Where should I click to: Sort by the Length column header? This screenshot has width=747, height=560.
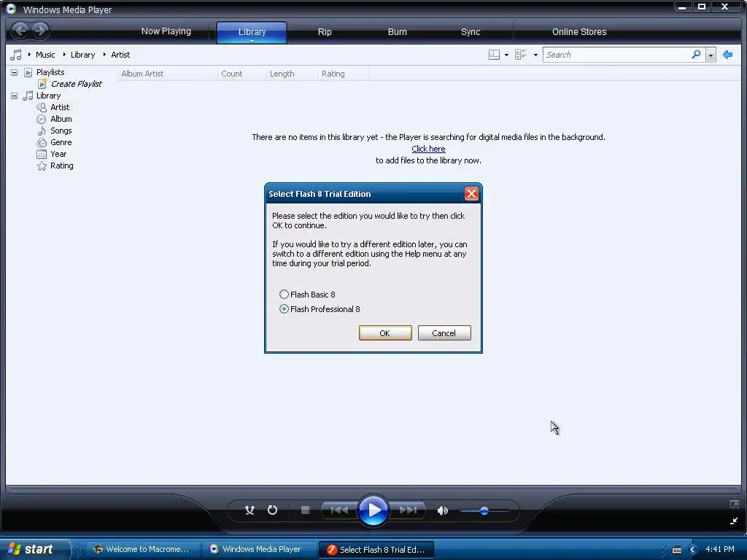point(292,74)
